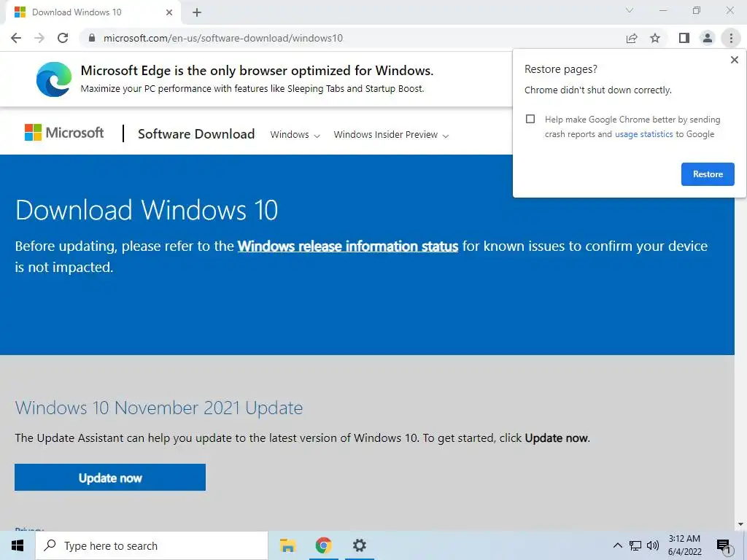
Task: Enable sending crash reports checkbox
Action: [530, 119]
